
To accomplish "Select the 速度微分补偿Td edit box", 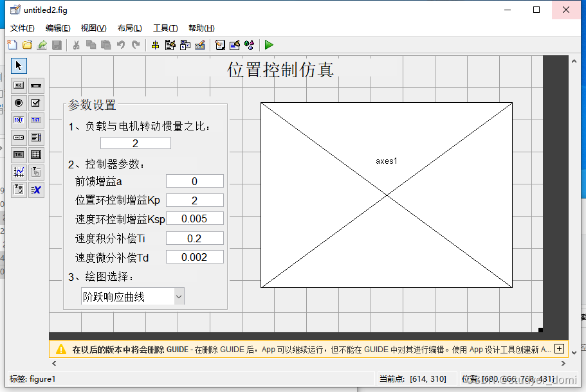I will 195,257.
